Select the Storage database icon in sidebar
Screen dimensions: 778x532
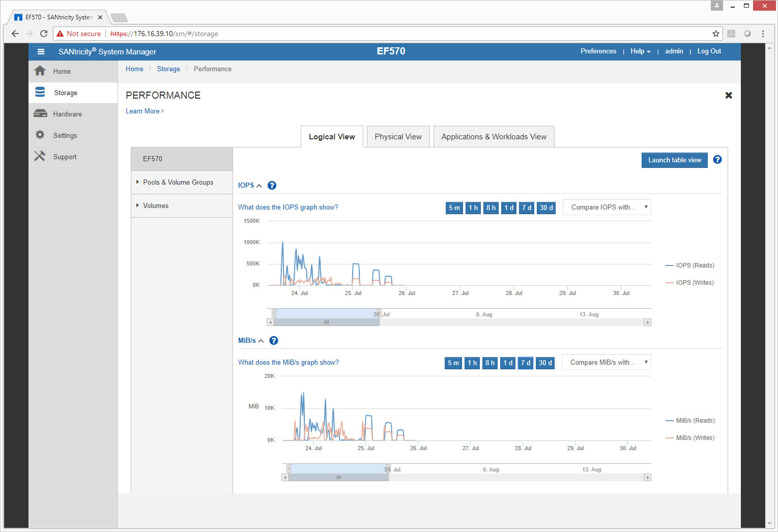coord(40,93)
